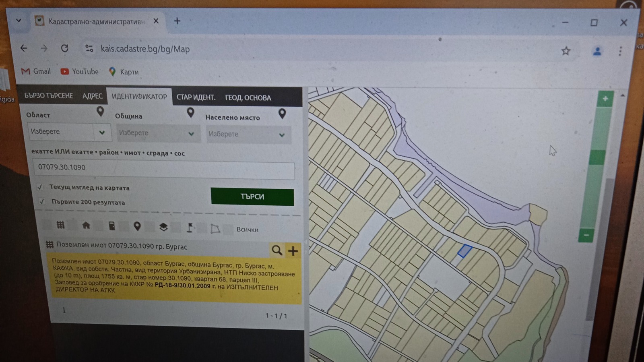Zoom to parcel with magnifier icon

coord(277,250)
